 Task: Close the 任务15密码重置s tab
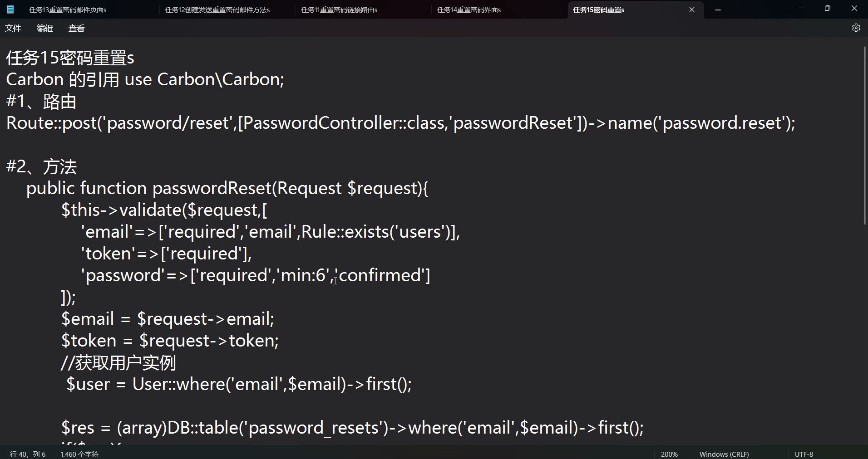691,10
